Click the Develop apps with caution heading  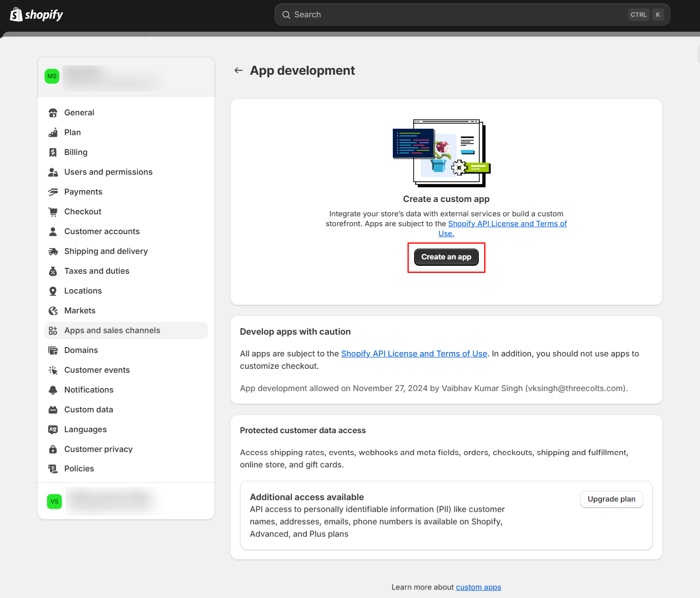[x=295, y=332]
